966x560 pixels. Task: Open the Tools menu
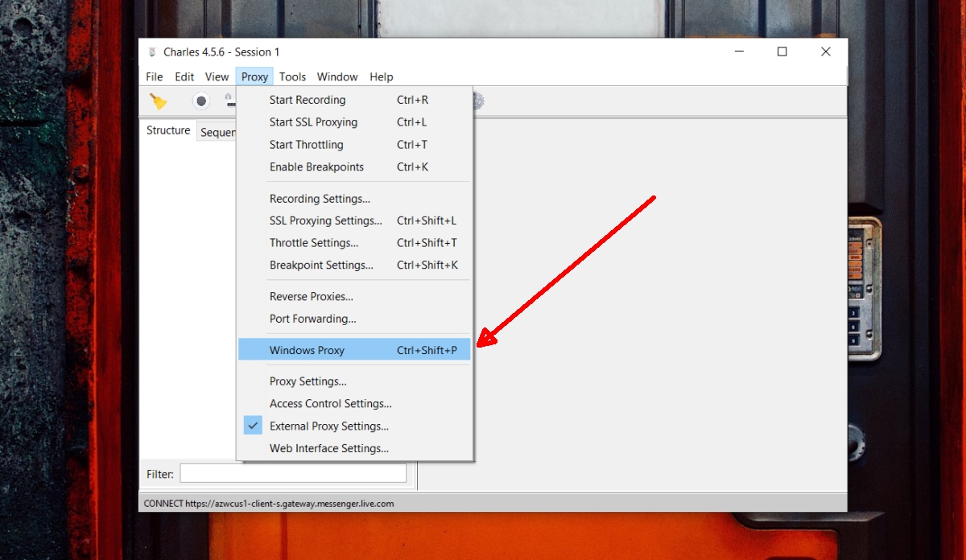292,76
